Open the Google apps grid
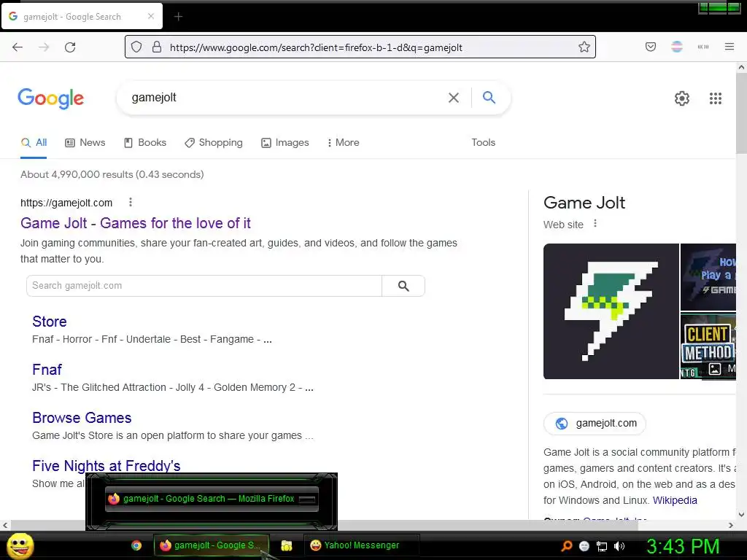 pos(716,98)
